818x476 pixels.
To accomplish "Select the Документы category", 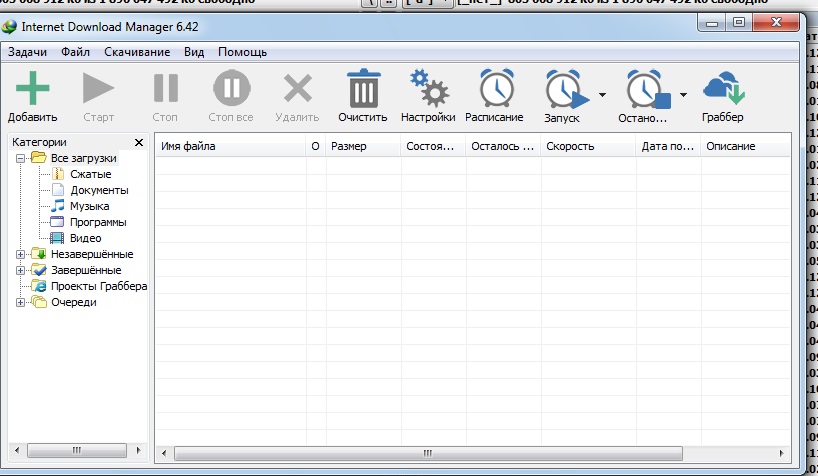I will (99, 190).
